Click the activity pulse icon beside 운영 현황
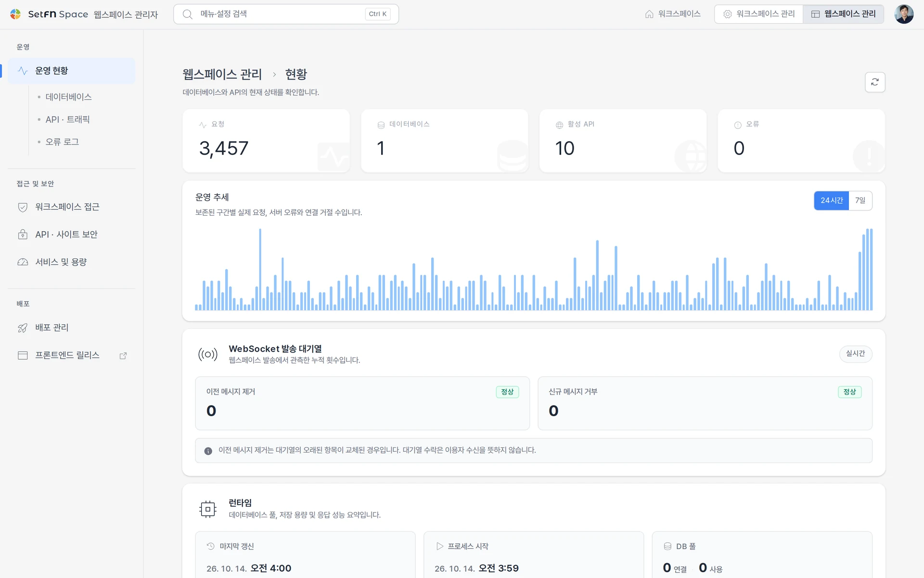924x578 pixels. (23, 71)
